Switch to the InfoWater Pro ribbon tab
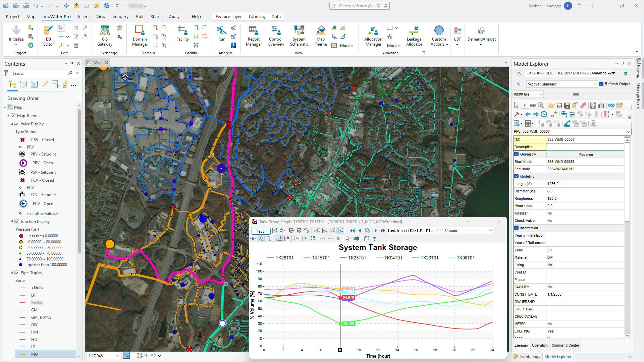The image size is (644, 362). coord(56,16)
